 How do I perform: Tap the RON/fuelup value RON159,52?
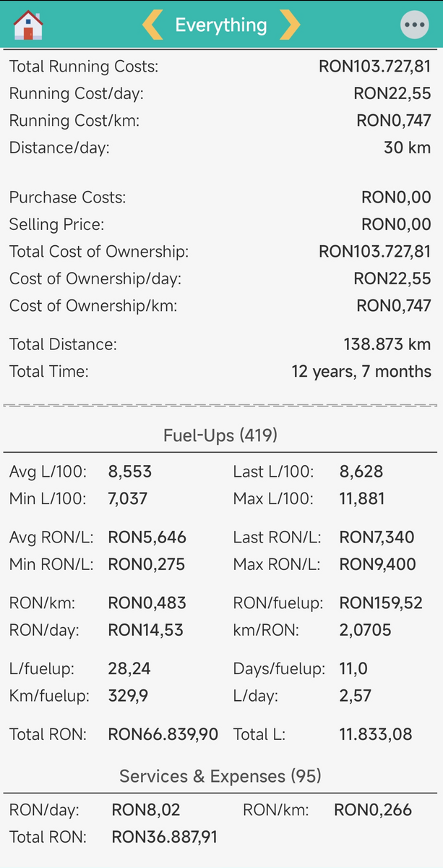pyautogui.click(x=381, y=603)
